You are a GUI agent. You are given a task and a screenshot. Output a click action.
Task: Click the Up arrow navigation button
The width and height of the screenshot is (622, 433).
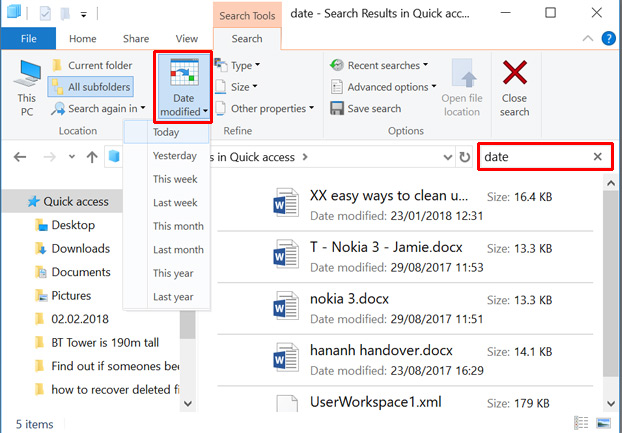(92, 157)
